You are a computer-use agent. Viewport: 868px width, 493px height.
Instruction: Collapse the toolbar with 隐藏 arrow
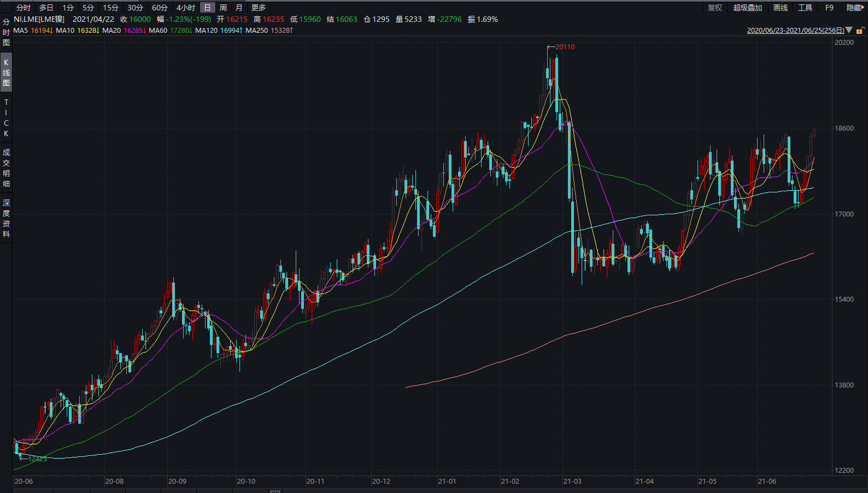pos(855,8)
